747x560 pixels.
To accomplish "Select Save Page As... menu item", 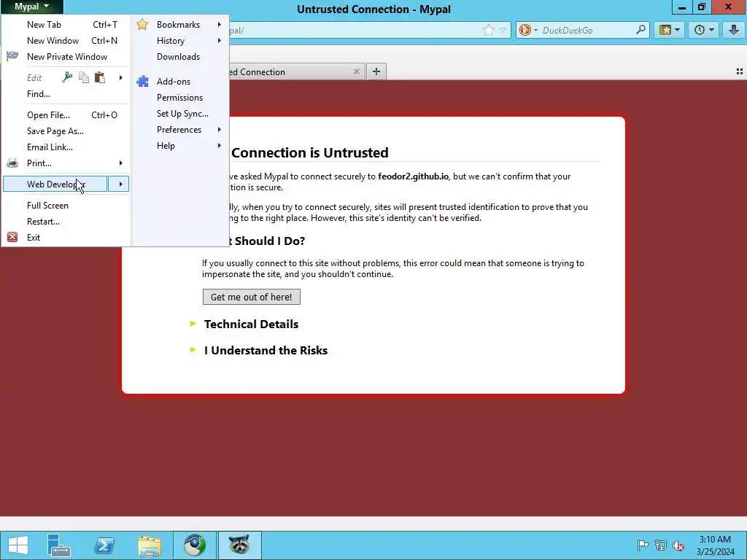I will (66, 131).
